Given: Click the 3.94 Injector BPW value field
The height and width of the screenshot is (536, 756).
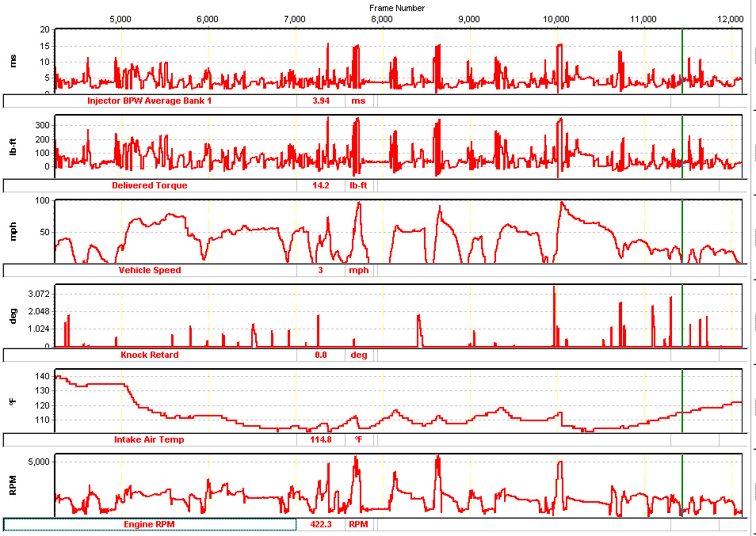Looking at the screenshot, I should point(320,101).
